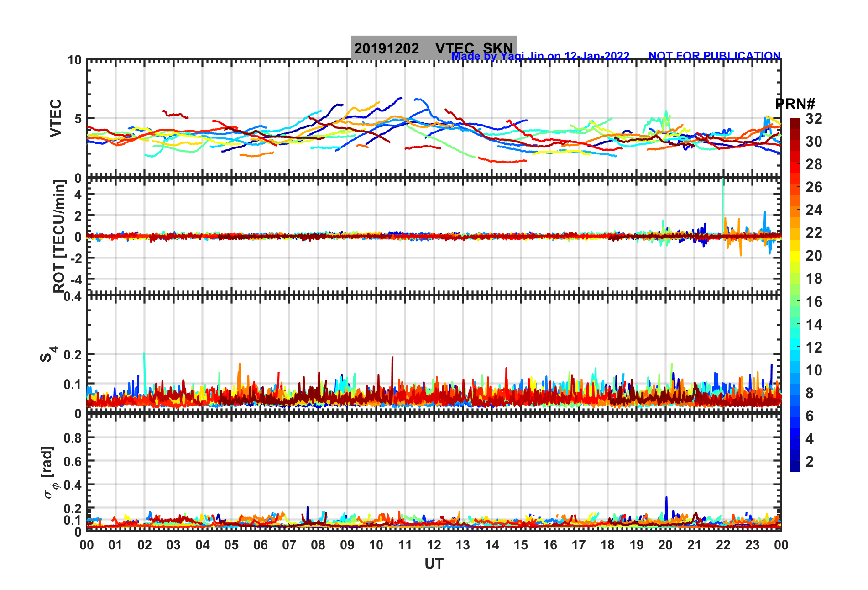Click the colorbar label 24
This screenshot has width=868, height=590.
814,210
